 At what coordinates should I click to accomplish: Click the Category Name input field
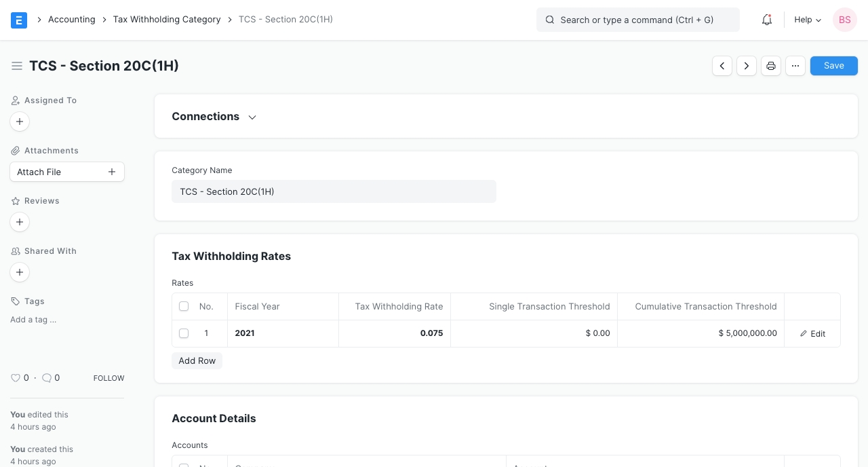pos(334,191)
